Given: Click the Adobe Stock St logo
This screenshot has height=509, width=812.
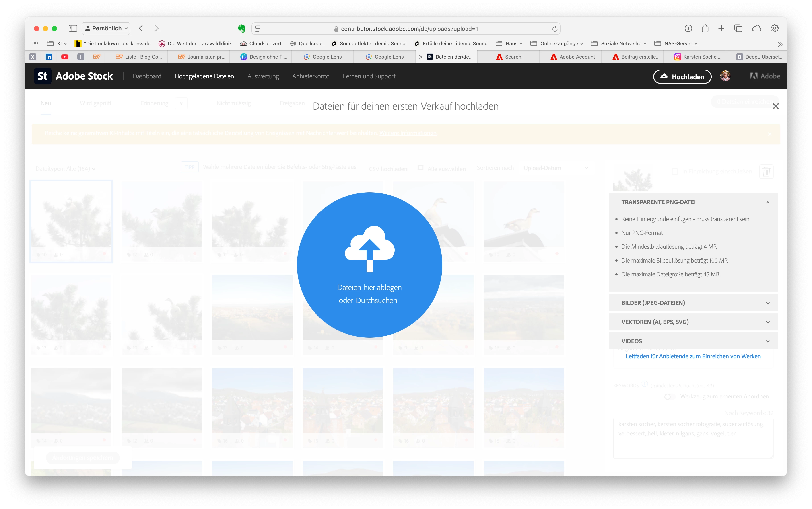Looking at the screenshot, I should (x=42, y=76).
